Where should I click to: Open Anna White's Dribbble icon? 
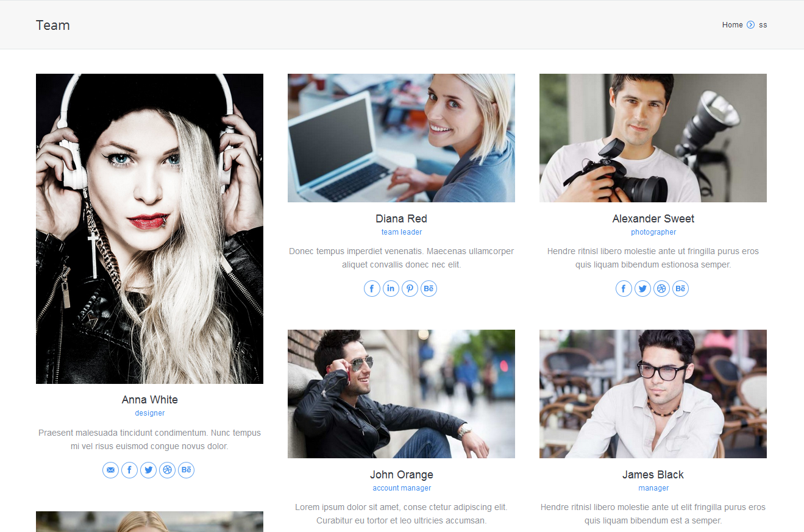tap(167, 470)
